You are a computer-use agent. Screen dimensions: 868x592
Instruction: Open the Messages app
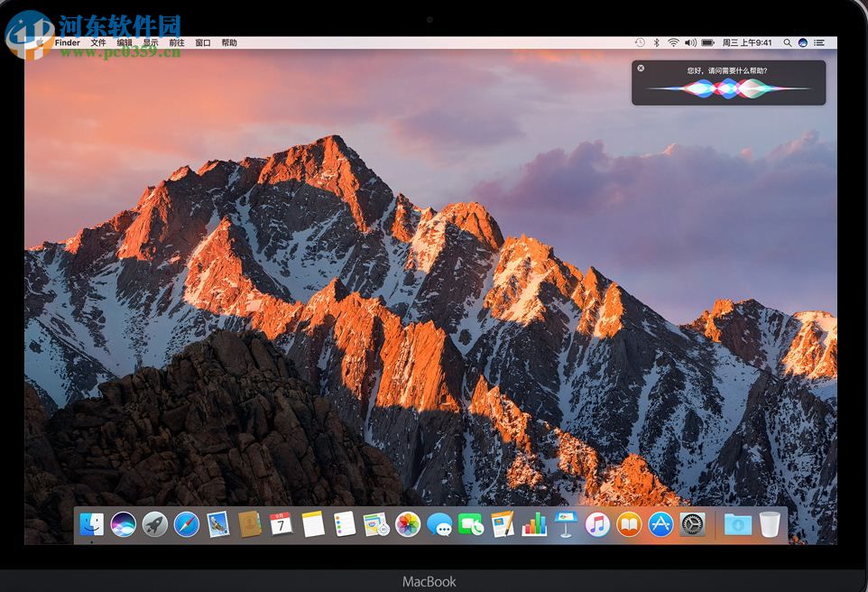(439, 524)
